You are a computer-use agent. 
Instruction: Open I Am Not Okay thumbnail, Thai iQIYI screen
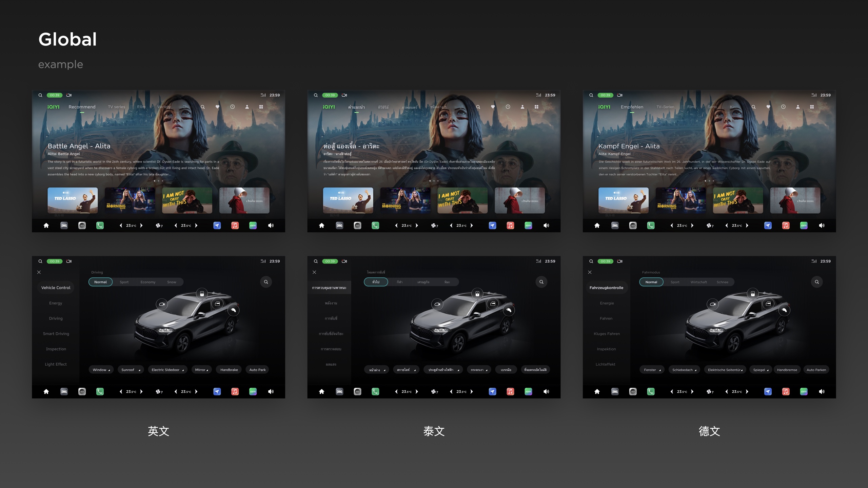click(x=462, y=200)
